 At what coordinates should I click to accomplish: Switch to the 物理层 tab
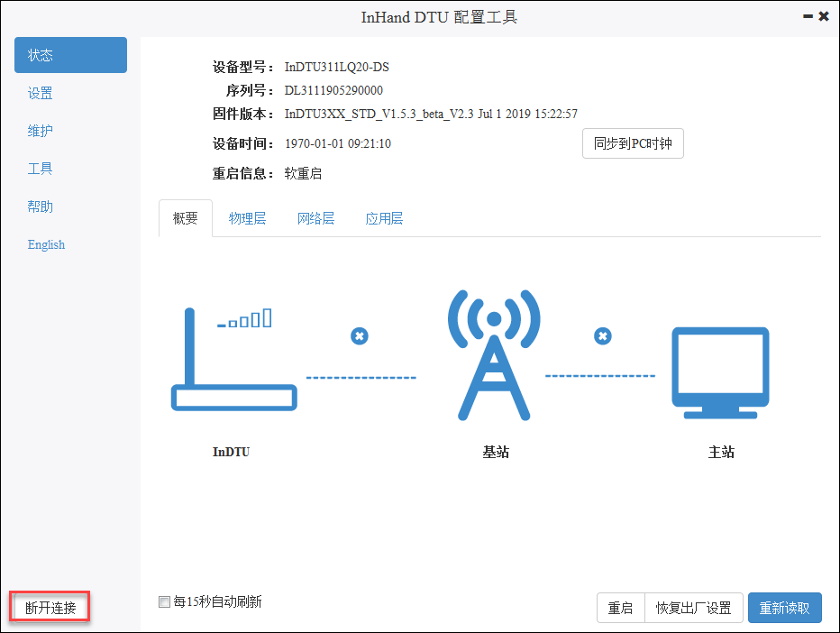click(x=248, y=218)
